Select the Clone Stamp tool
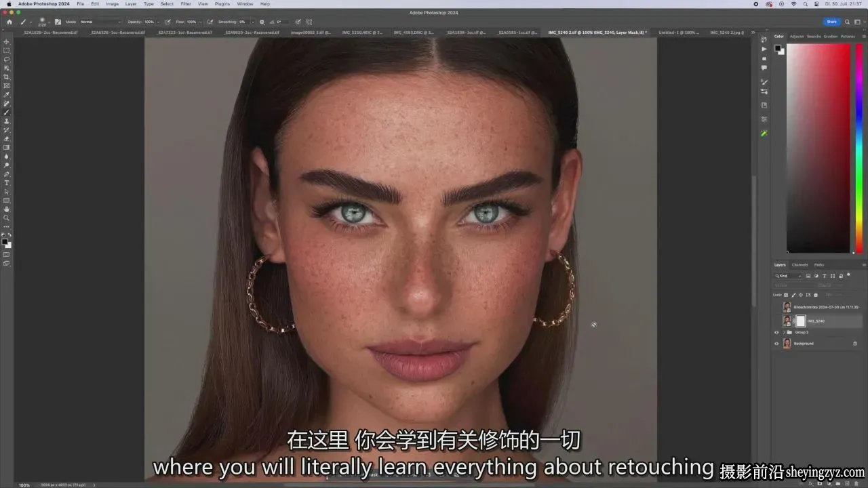This screenshot has height=488, width=868. [7, 121]
